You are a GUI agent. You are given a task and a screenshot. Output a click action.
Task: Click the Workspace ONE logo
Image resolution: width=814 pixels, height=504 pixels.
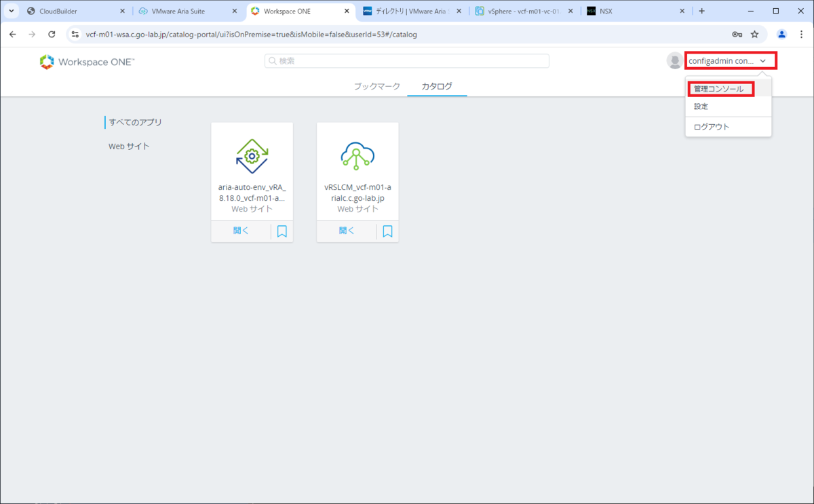tap(87, 62)
